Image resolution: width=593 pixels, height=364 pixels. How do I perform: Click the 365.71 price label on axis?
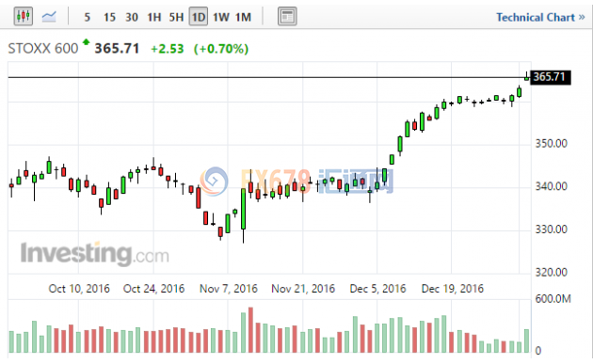551,77
